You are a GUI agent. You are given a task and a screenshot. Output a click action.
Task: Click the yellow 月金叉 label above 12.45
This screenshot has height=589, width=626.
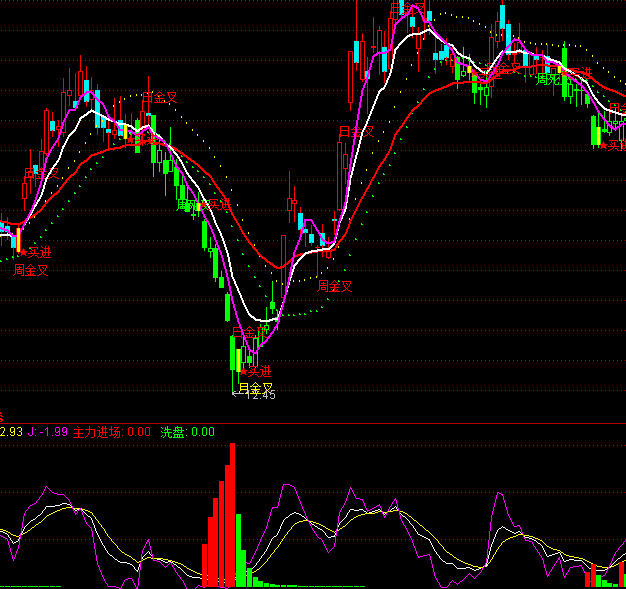tap(256, 386)
